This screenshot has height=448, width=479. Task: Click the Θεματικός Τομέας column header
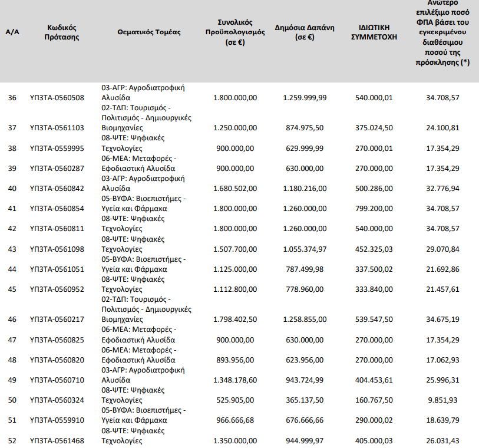pyautogui.click(x=149, y=32)
